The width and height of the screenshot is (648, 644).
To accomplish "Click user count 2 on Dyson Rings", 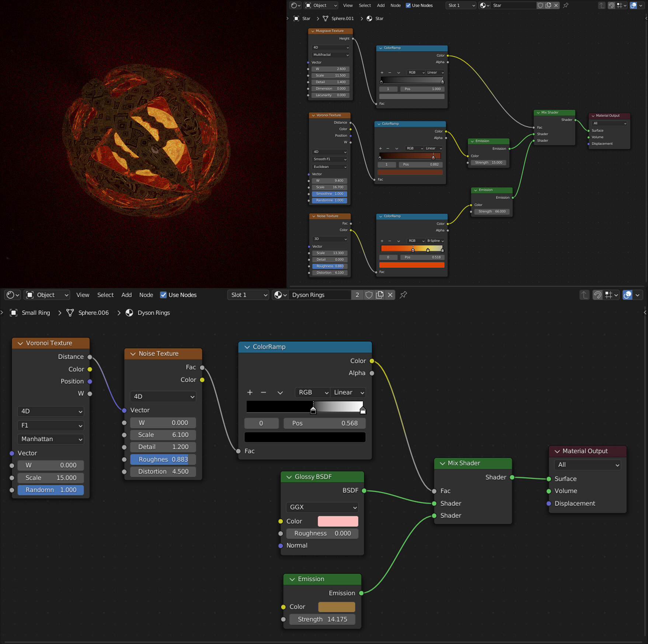I will [x=357, y=295].
